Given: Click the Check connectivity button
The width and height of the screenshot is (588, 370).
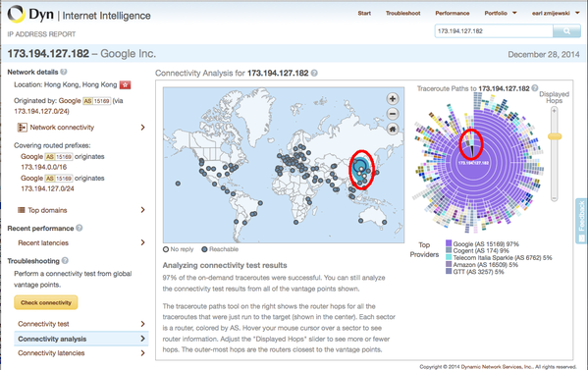Looking at the screenshot, I should tap(46, 302).
